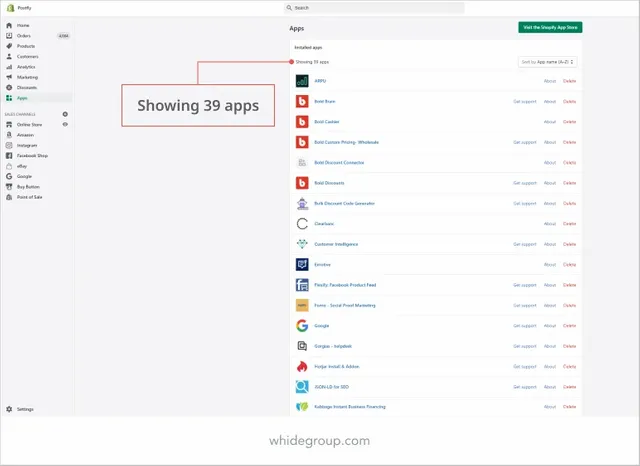Click About for Bold Custom Pricing Wholesale
640x466 pixels.
tap(550, 142)
